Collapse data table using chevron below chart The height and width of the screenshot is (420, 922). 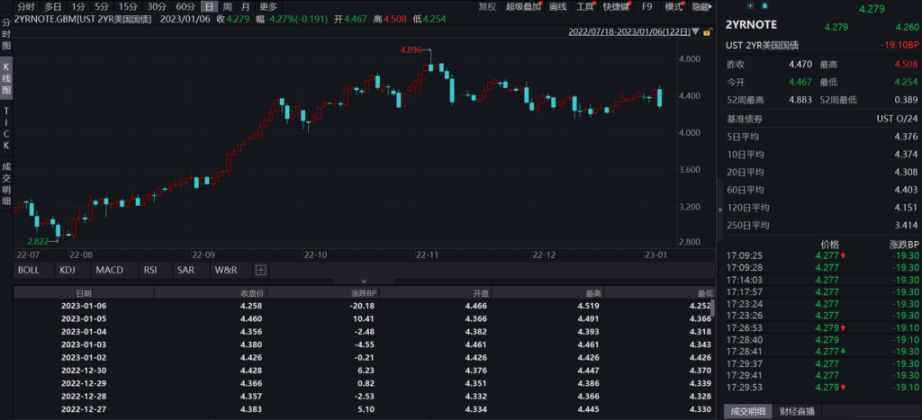(364, 281)
